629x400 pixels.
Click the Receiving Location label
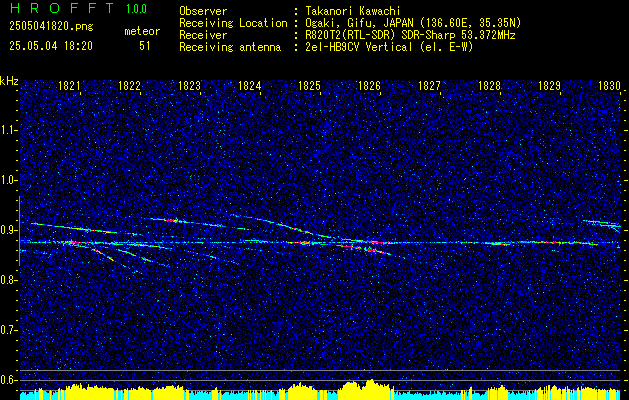point(233,23)
